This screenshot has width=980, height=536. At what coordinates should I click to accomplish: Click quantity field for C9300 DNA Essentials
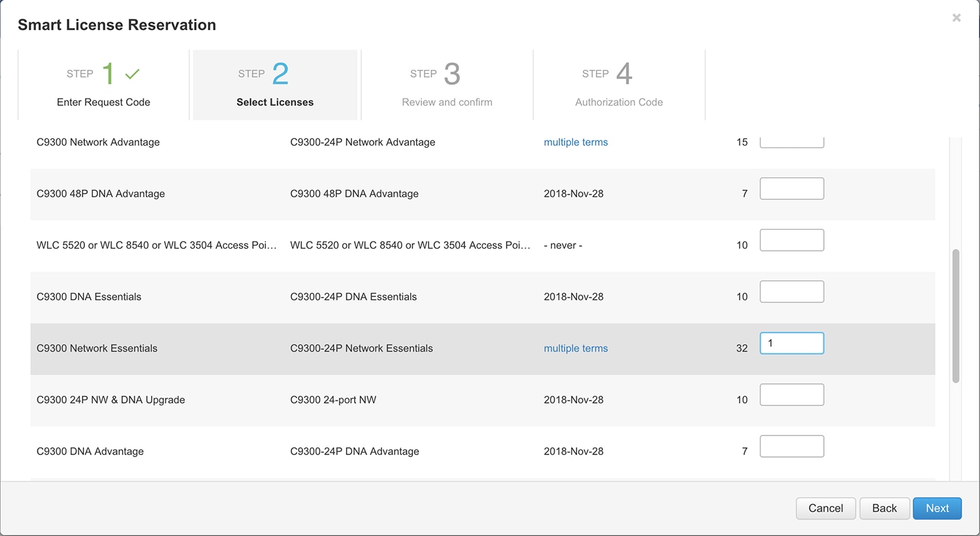(792, 292)
